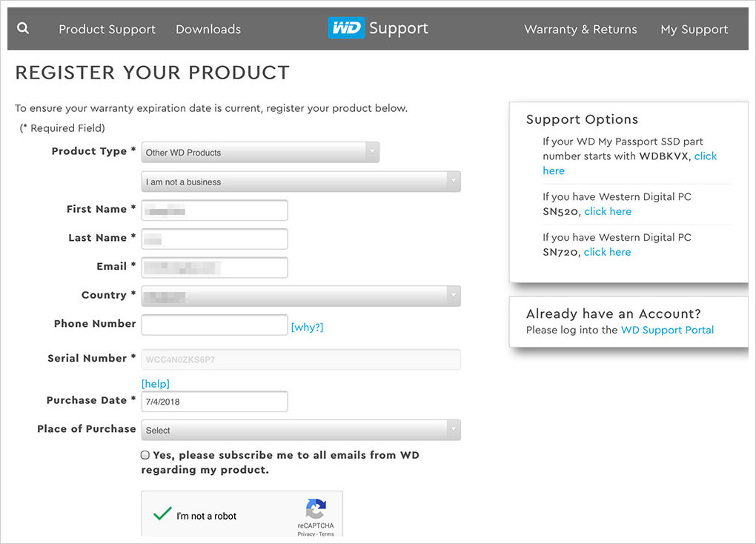This screenshot has height=544, width=756.
Task: Click into the Email field
Action: pyautogui.click(x=214, y=268)
